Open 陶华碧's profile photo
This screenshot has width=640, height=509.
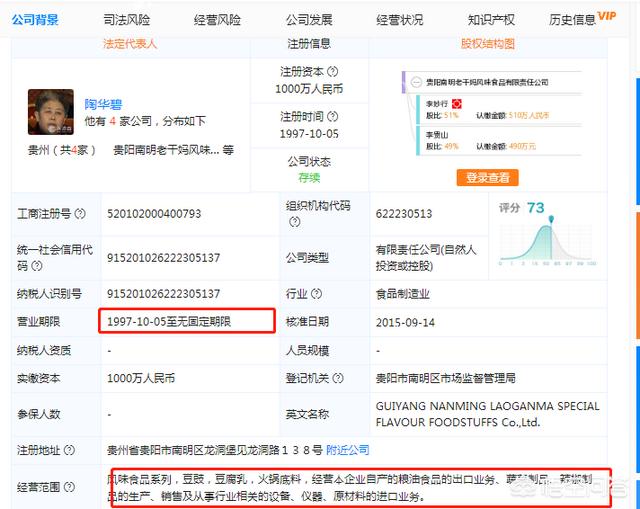click(51, 112)
